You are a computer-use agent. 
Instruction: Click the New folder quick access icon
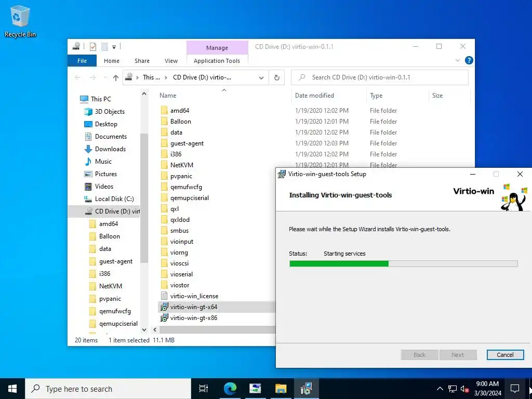coord(104,47)
